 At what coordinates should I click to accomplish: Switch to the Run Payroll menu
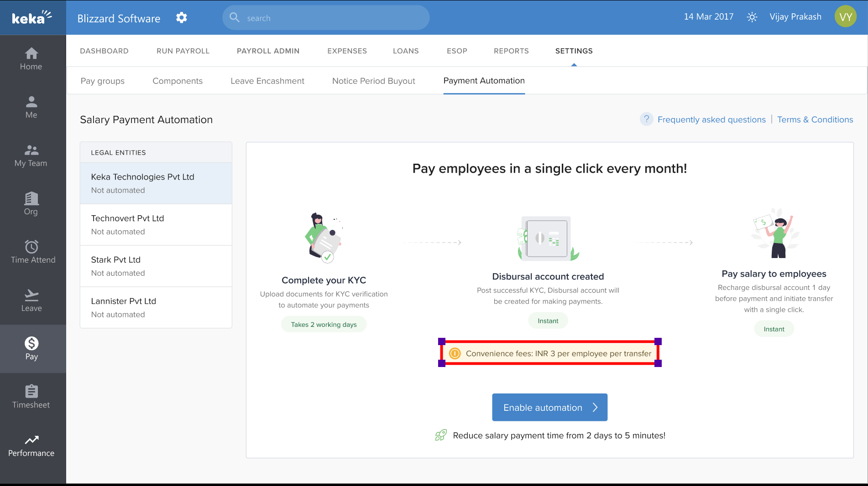183,51
